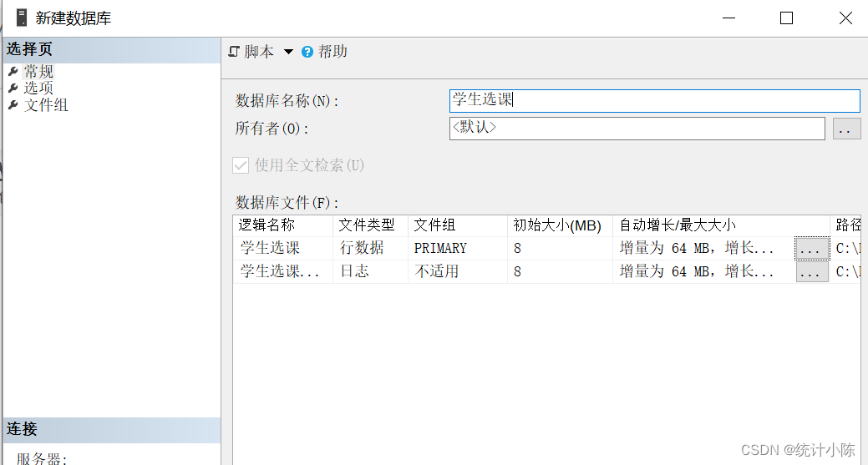Click autogrowth text in the 日志 row
This screenshot has width=868, height=465.
point(697,271)
